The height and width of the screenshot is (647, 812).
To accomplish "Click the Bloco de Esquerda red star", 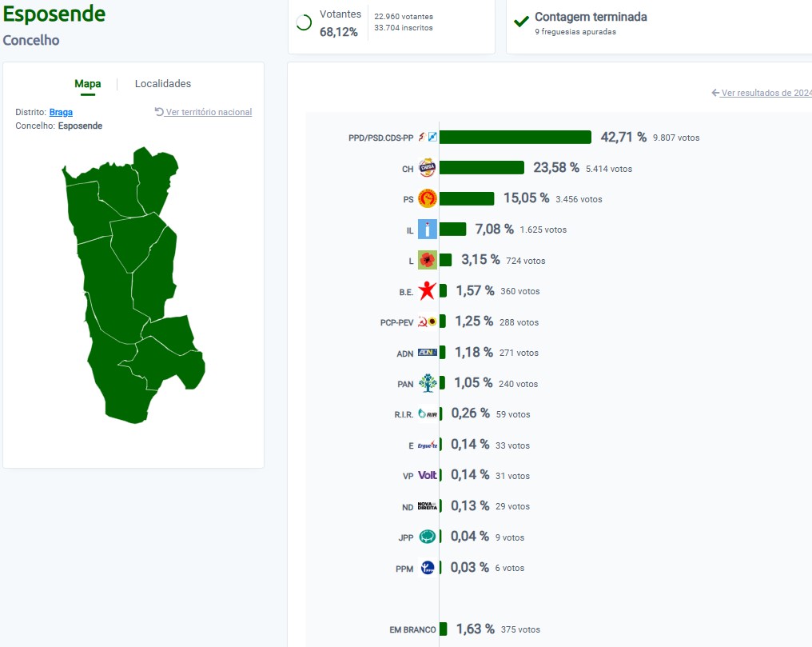I will click(428, 290).
